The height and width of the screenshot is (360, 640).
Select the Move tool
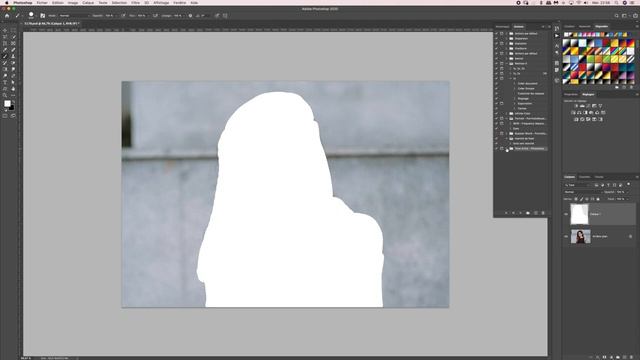[x=5, y=30]
